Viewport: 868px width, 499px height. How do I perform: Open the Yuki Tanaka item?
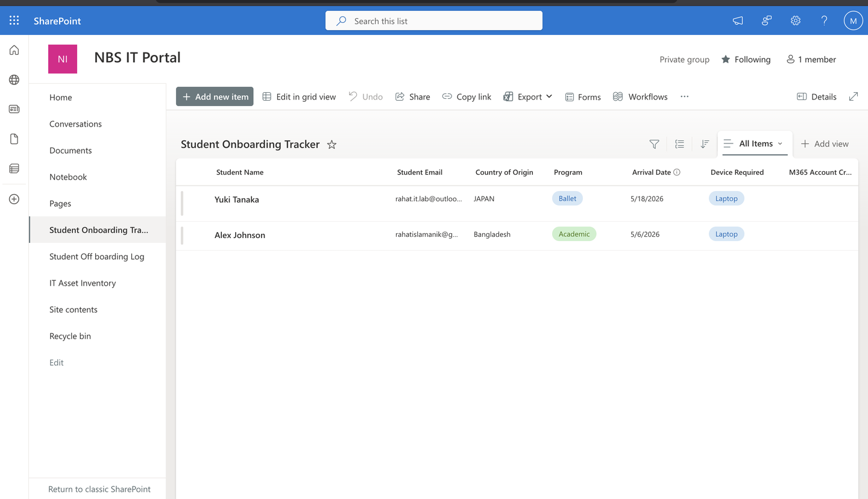coord(237,199)
